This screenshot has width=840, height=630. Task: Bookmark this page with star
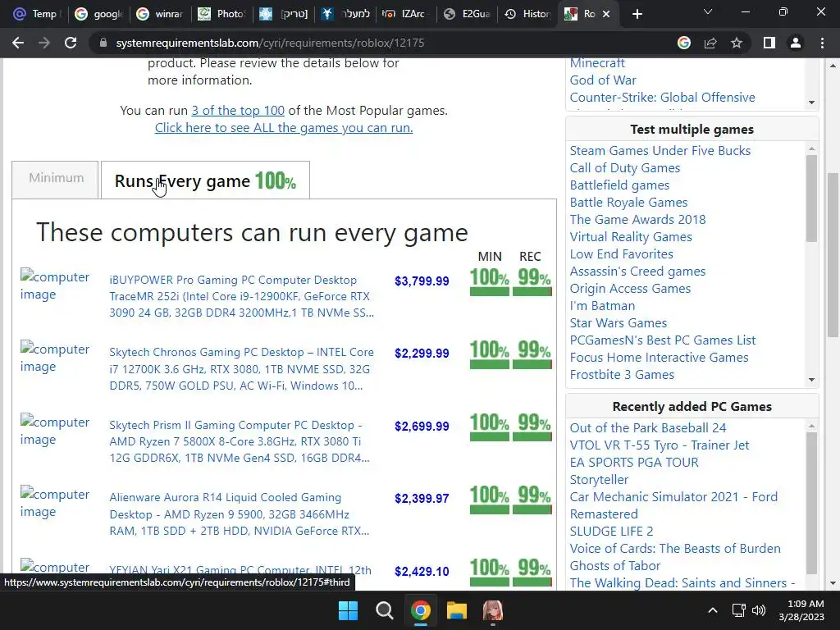tap(737, 43)
